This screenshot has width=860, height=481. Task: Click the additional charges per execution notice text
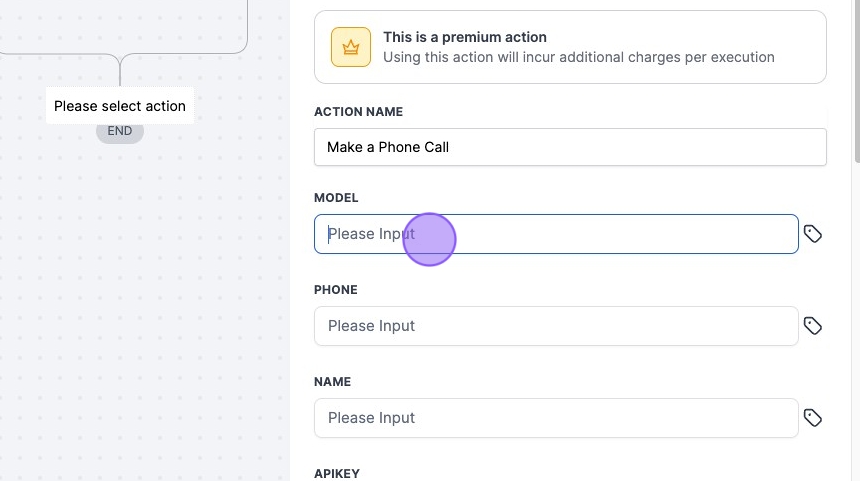click(579, 57)
